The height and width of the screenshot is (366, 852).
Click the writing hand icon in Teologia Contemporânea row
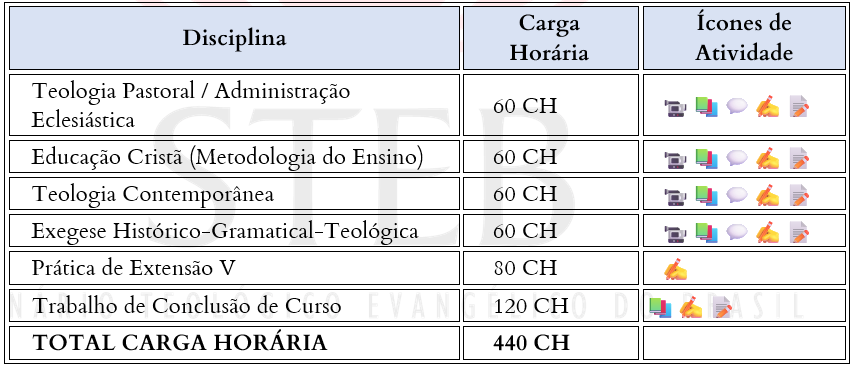coord(768,195)
